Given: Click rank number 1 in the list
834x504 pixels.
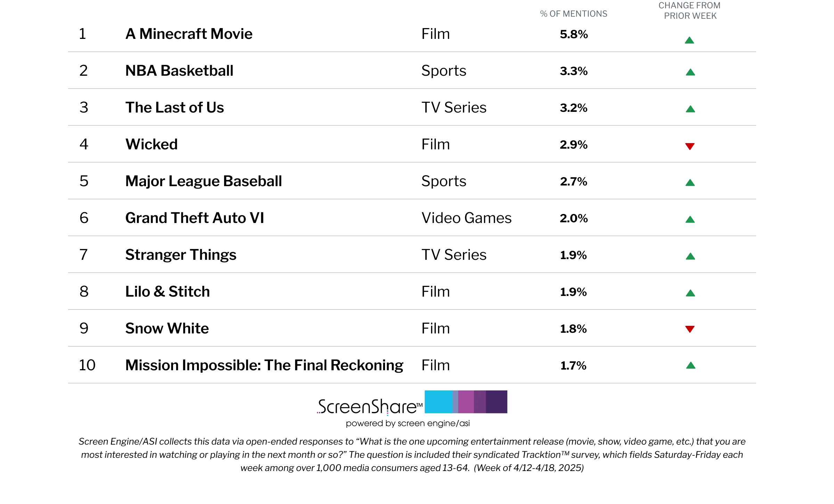Looking at the screenshot, I should coord(83,34).
